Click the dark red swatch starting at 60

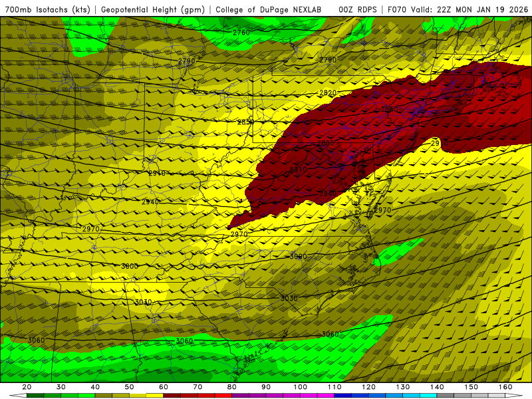pos(172,396)
